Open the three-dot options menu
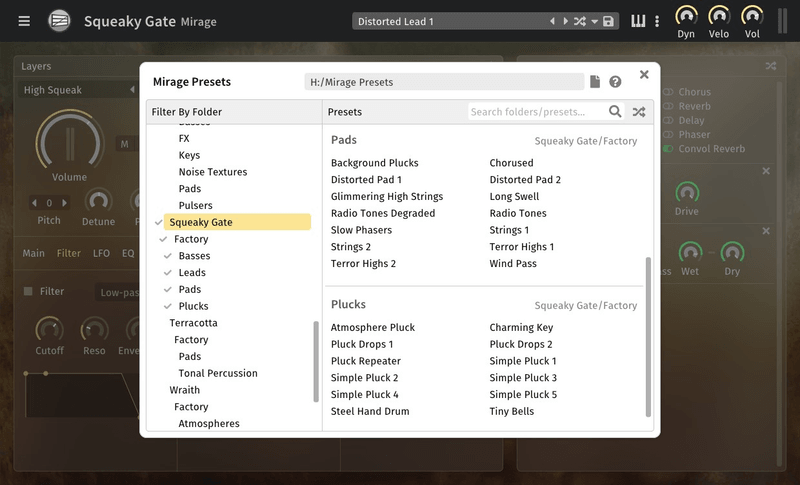Viewport: 800px width, 485px height. click(x=657, y=21)
